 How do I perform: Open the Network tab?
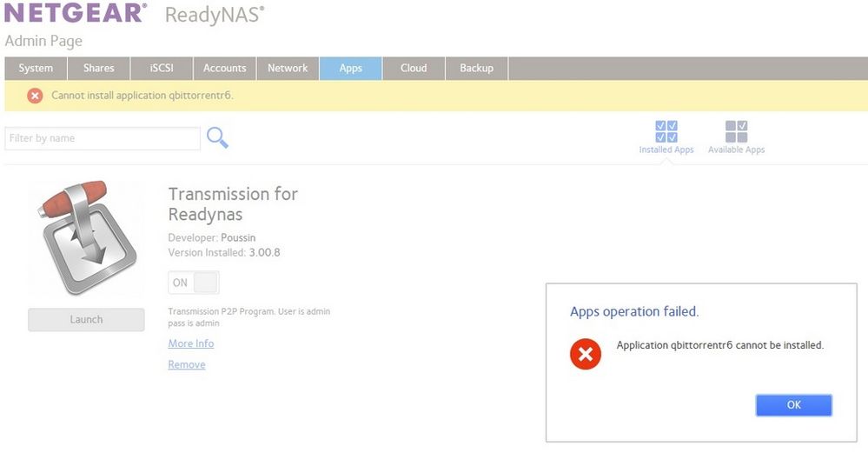tap(288, 68)
